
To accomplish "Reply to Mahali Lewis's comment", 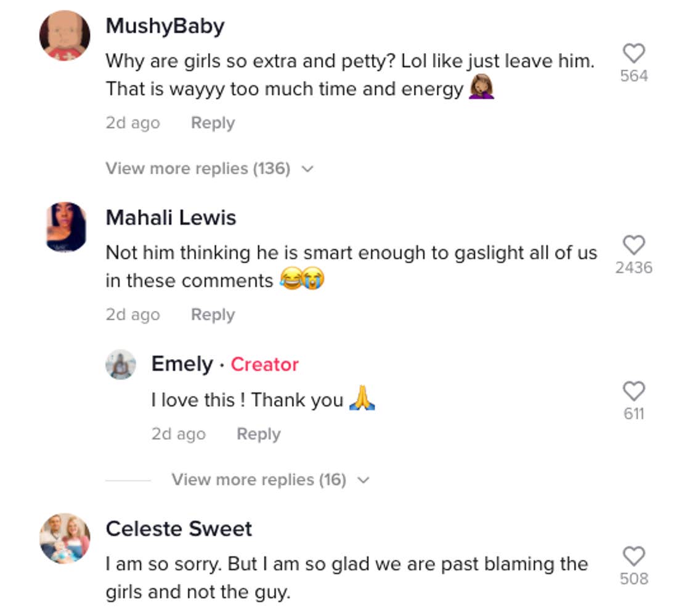I will point(213,314).
